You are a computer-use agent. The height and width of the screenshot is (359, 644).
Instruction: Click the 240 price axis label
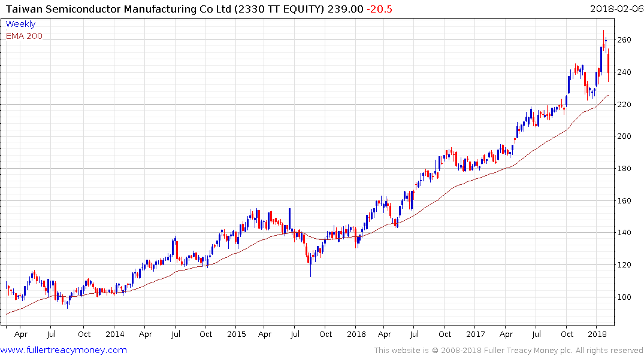(x=624, y=72)
